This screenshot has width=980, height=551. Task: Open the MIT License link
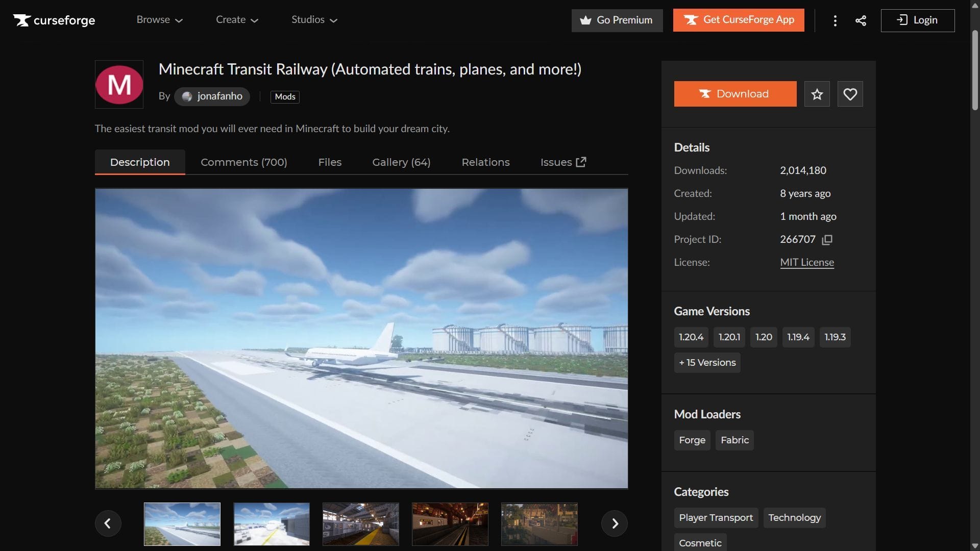[806, 262]
